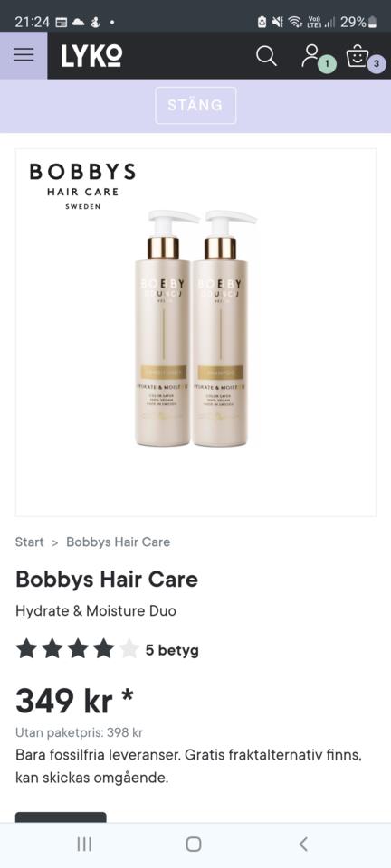The image size is (391, 868).
Task: Tap the Android home navigation button
Action: point(194,844)
